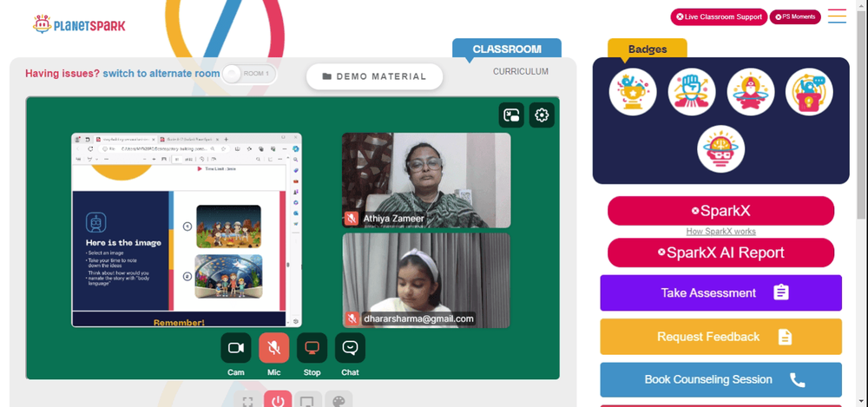Click clipboard icon on Take Assessment
The height and width of the screenshot is (407, 868).
coord(781,292)
